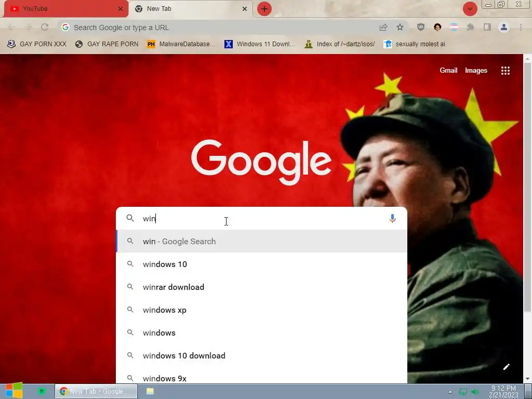Open the volume speaker tray icon
532x399 pixels.
475,392
